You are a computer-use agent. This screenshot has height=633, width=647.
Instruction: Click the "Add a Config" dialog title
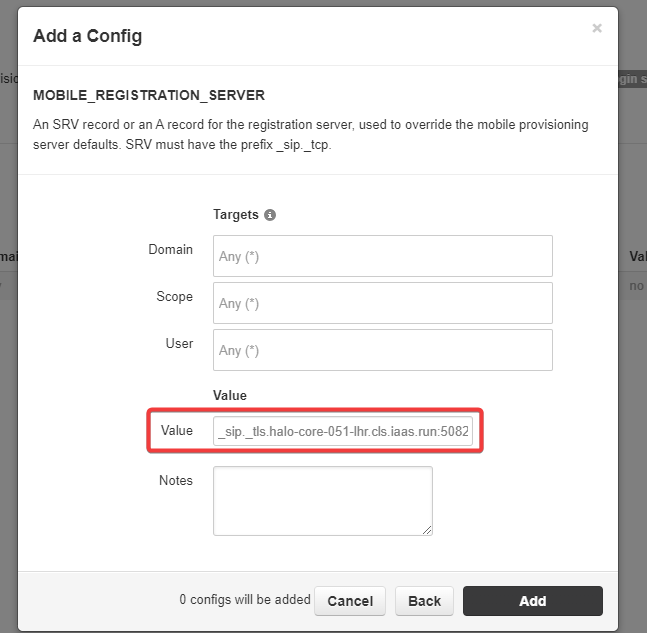(88, 36)
